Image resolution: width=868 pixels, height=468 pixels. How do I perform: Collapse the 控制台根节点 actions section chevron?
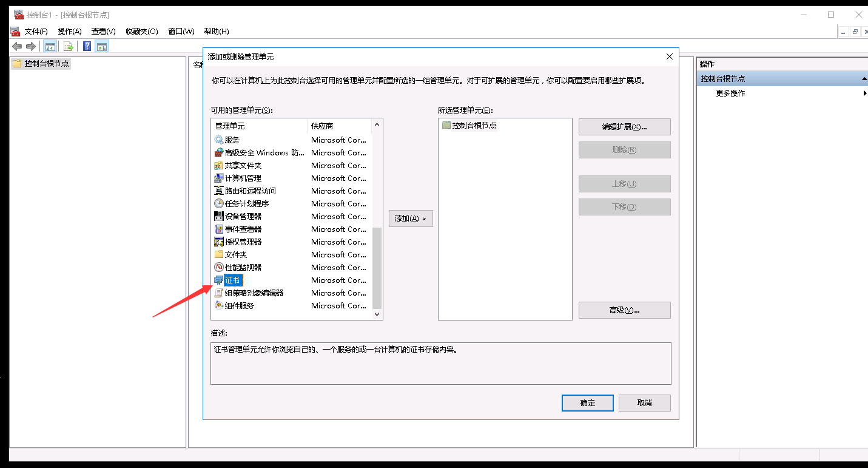pyautogui.click(x=864, y=78)
